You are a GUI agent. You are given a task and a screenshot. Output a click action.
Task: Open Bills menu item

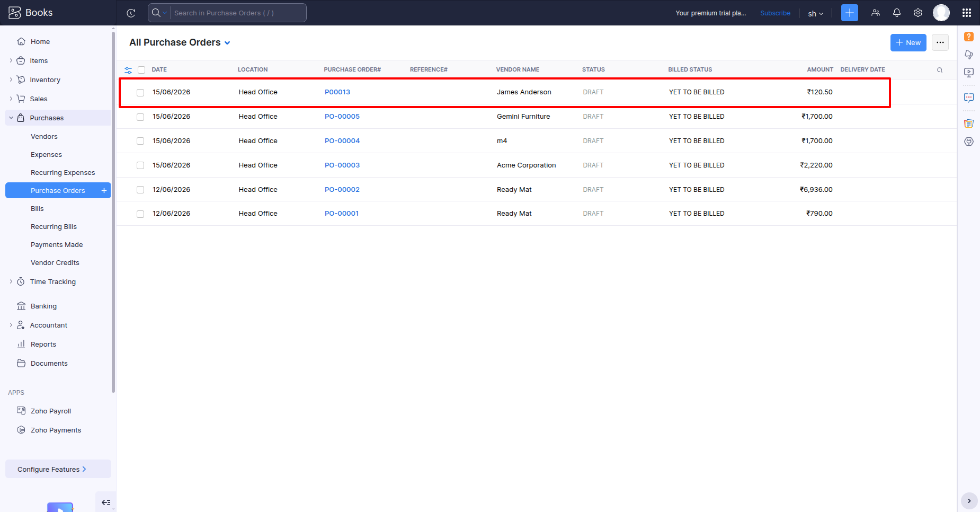point(37,208)
